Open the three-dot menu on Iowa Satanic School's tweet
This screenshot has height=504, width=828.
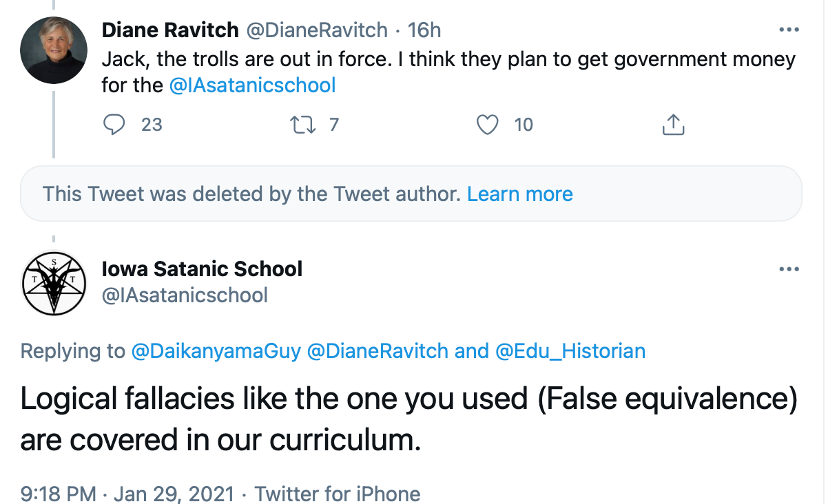point(788,269)
